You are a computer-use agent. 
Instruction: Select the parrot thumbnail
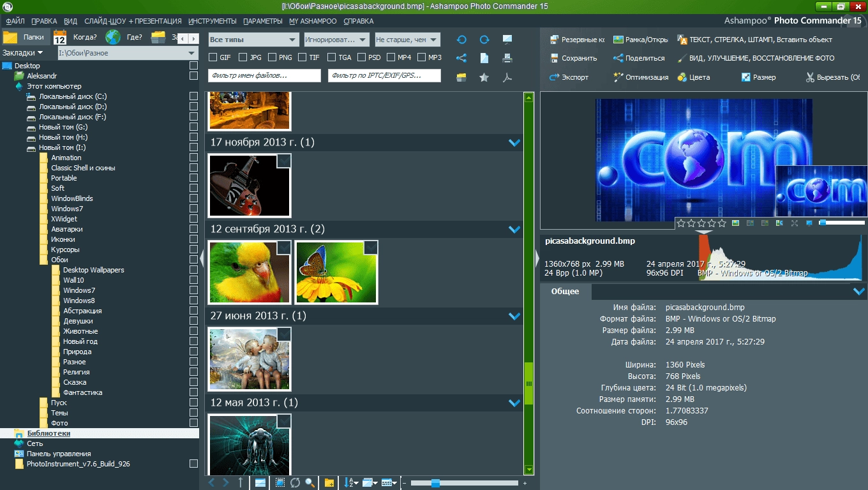click(x=250, y=272)
